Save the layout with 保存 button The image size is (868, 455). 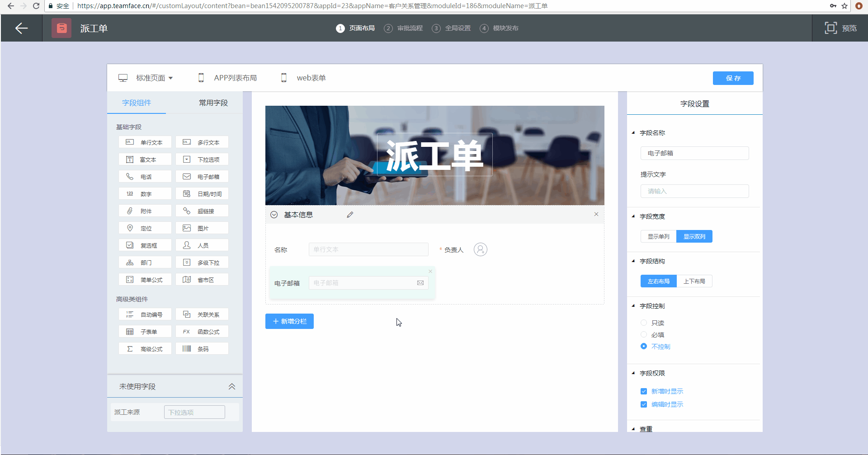point(733,78)
